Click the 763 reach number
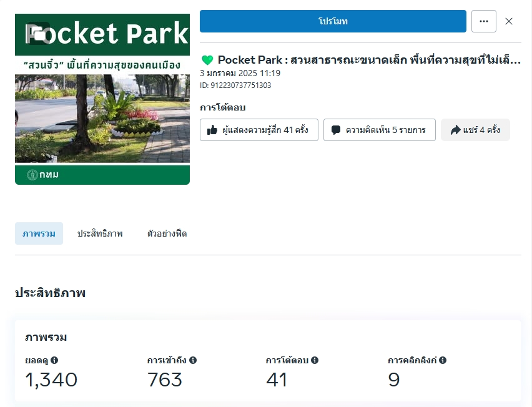The width and height of the screenshot is (532, 407). pos(165,379)
